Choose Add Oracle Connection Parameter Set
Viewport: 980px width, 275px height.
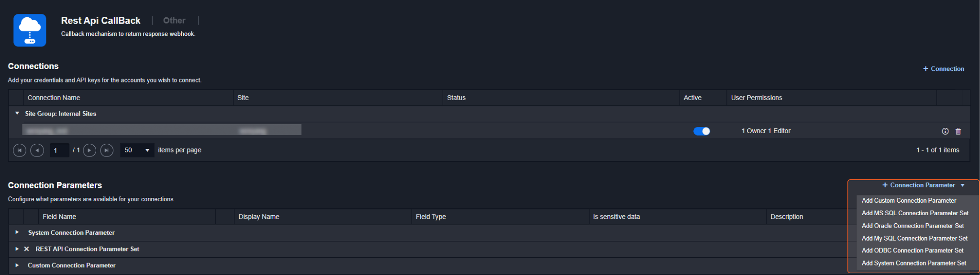(913, 226)
